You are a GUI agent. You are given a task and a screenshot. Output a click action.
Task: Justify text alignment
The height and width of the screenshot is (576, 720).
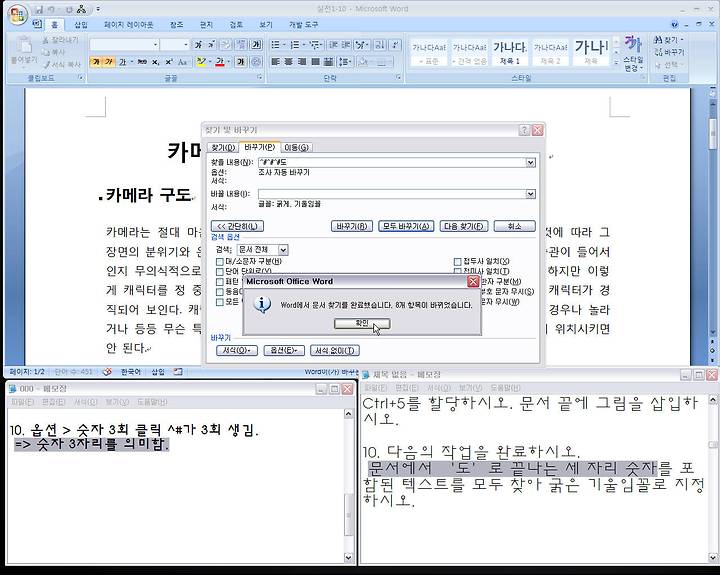point(315,62)
